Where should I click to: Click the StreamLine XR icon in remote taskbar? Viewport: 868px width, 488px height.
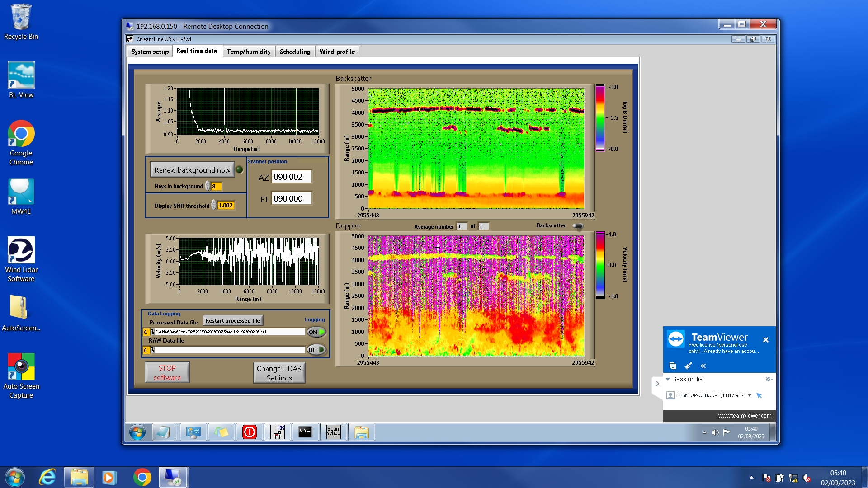point(278,432)
